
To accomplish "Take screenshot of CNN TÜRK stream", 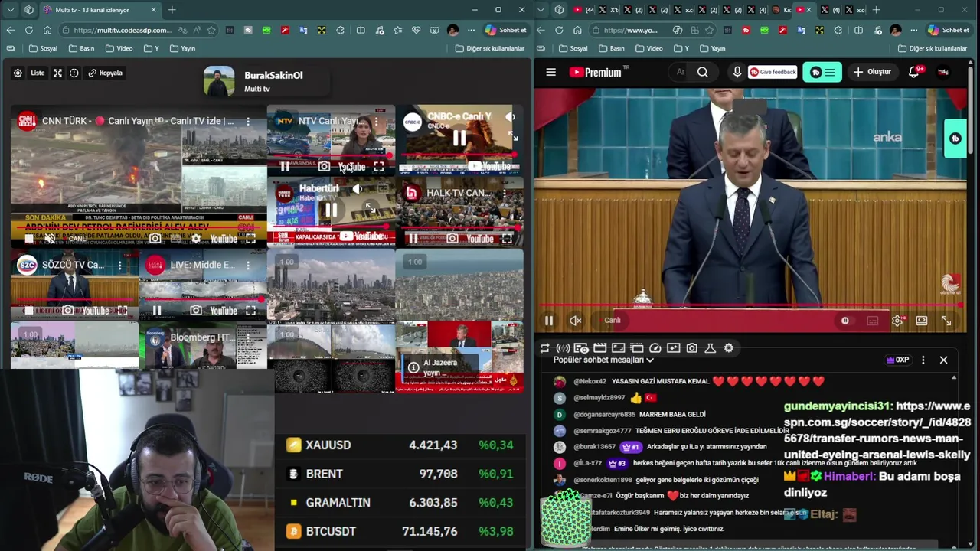I will point(155,239).
